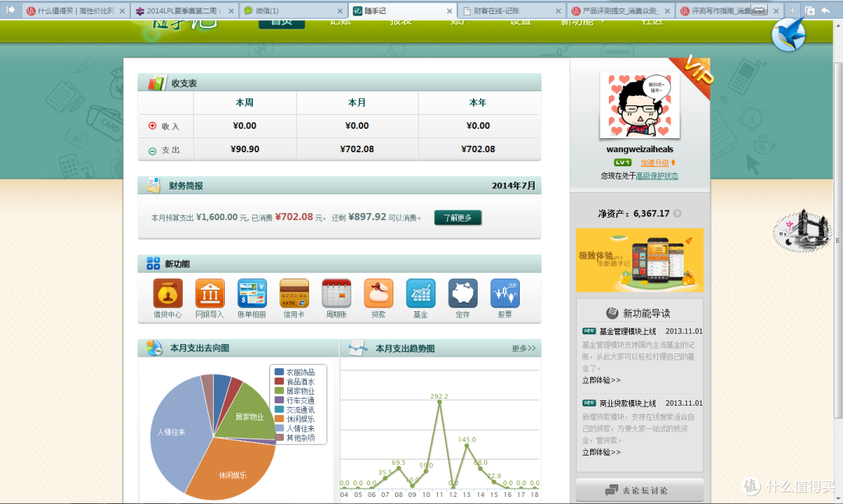Screen dimensions: 843x504
Task: Click the VIP corner ribbon
Action: point(693,75)
